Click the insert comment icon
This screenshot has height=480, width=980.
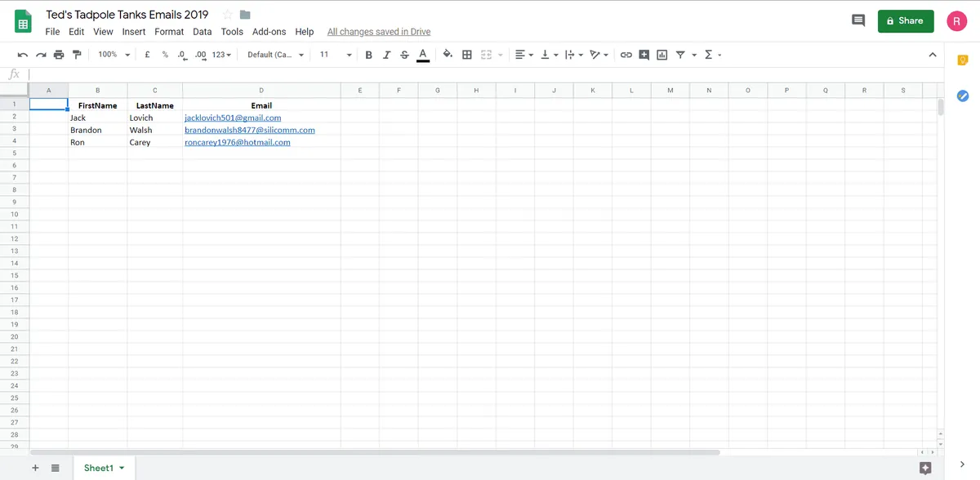(644, 55)
